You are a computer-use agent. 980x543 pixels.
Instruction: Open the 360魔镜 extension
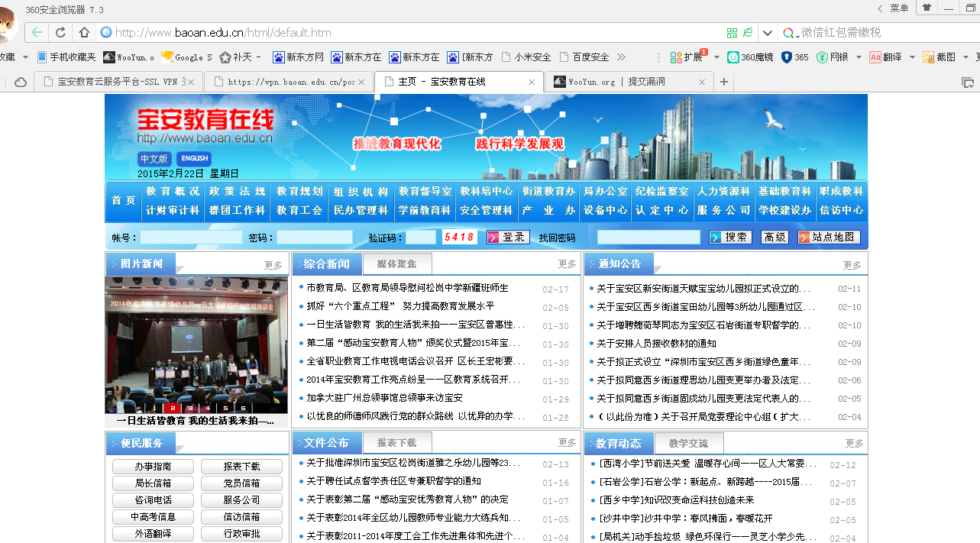coord(750,57)
